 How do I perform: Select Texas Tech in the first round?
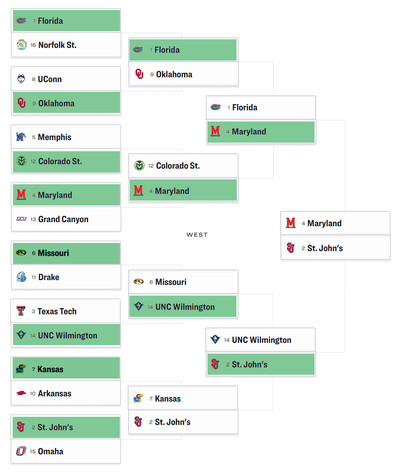coord(66,311)
